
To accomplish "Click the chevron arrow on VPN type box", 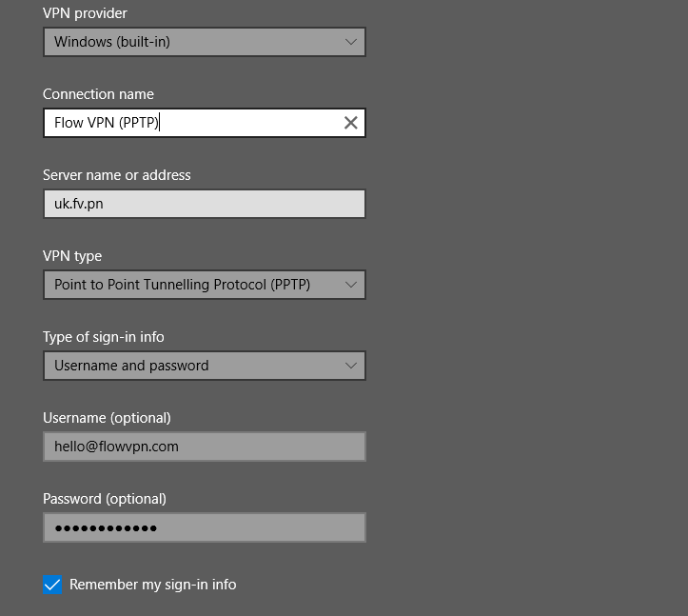I will 350,285.
